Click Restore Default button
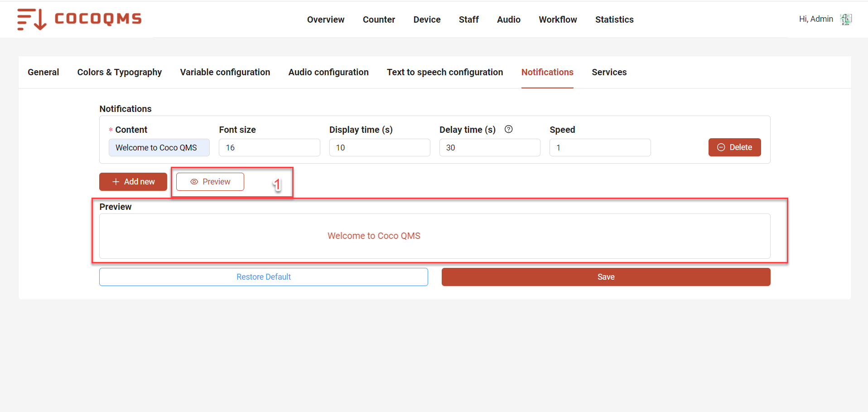This screenshot has height=412, width=868. pyautogui.click(x=264, y=277)
